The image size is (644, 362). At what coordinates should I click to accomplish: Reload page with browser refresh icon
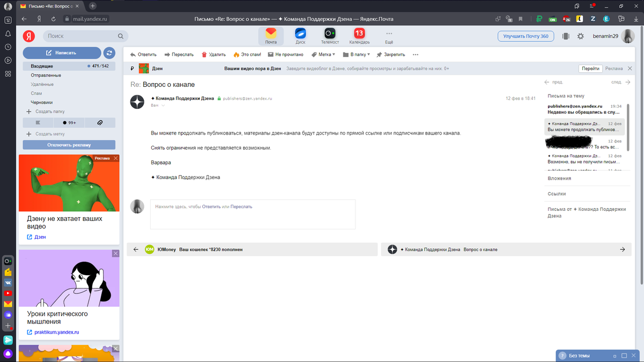coord(54,19)
